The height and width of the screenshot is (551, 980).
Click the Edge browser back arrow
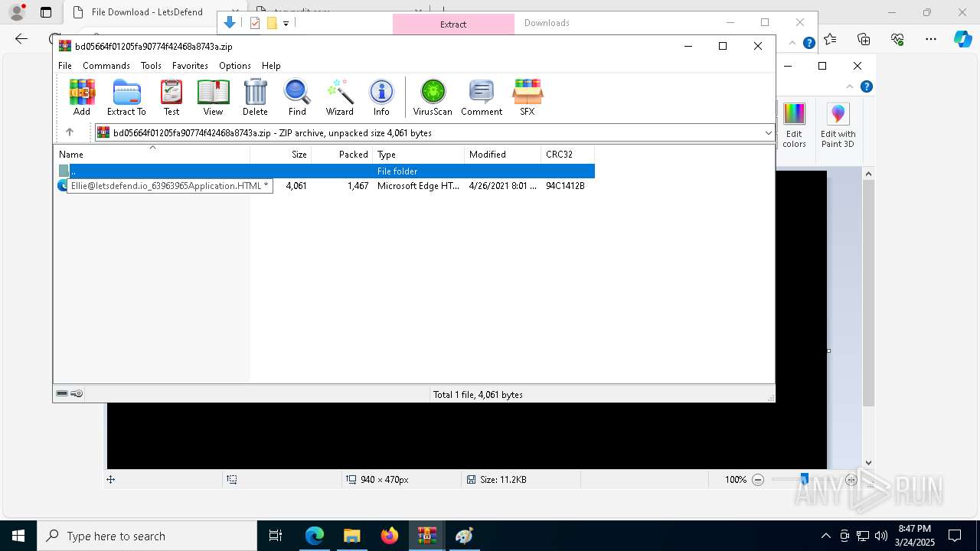21,39
